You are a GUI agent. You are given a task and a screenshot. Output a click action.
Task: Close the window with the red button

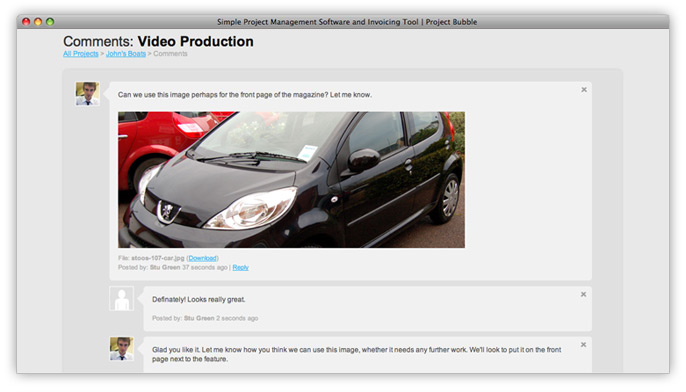click(26, 21)
